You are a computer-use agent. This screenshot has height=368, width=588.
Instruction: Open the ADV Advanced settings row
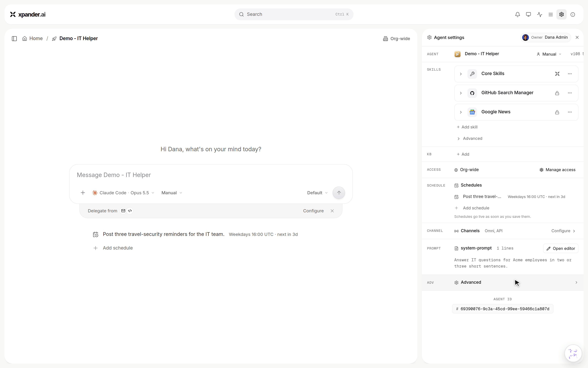pos(503,283)
